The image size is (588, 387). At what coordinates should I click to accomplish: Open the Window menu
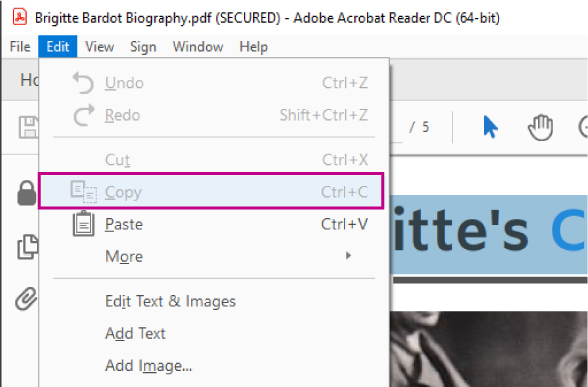pos(198,46)
